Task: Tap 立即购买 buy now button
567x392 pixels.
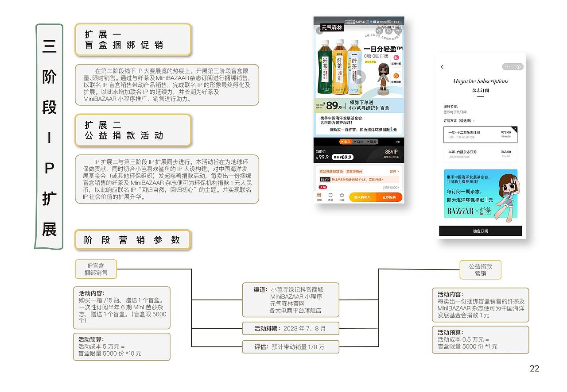Action: (x=389, y=197)
